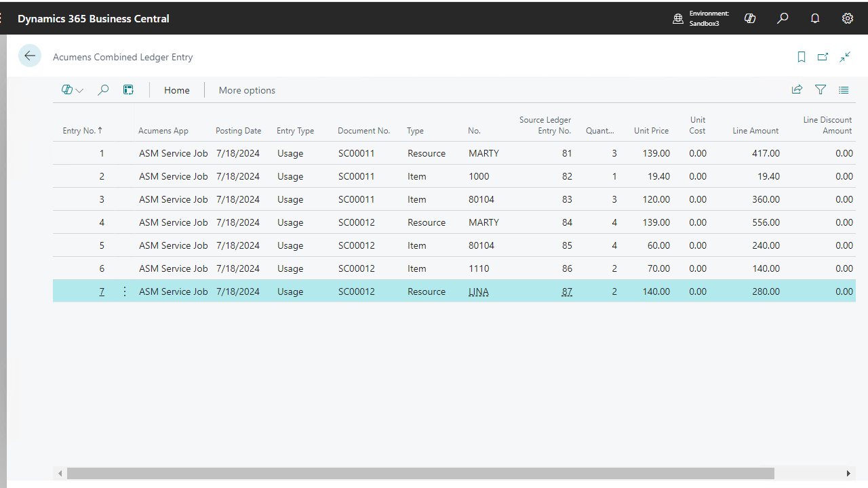Expand the toolbar Copilot dropdown

73,89
